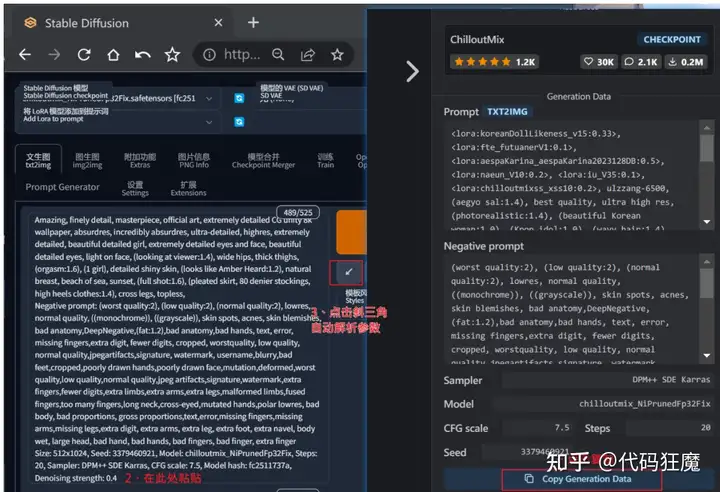Click the orange Generate button

pos(351,232)
